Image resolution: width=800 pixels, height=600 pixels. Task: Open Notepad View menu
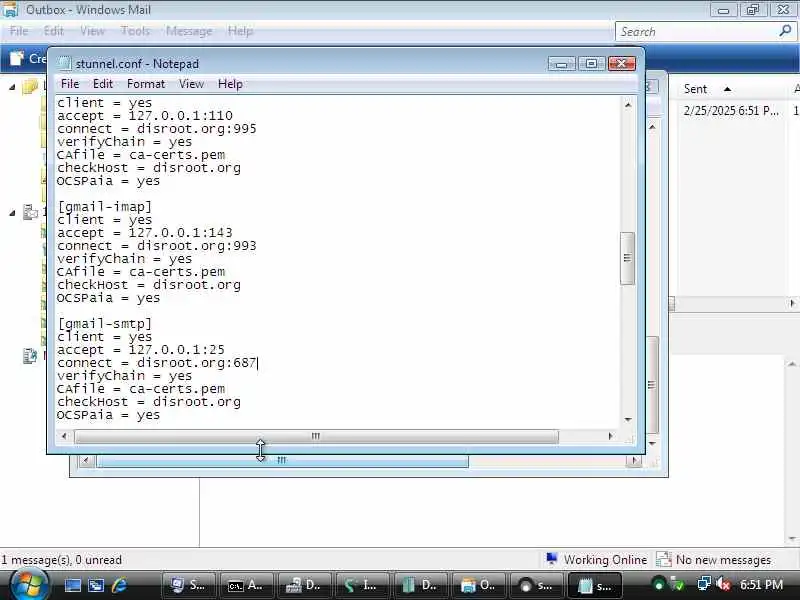point(191,84)
